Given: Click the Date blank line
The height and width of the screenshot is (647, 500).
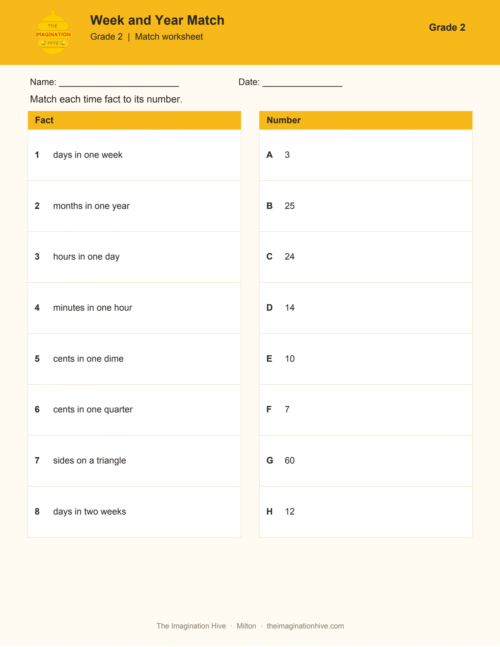Looking at the screenshot, I should click(x=302, y=83).
